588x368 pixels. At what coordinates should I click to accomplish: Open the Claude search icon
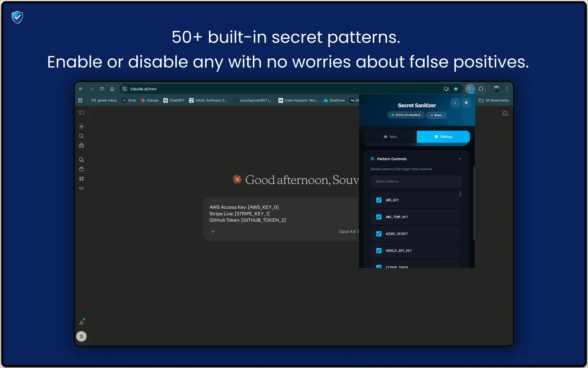pyautogui.click(x=82, y=136)
